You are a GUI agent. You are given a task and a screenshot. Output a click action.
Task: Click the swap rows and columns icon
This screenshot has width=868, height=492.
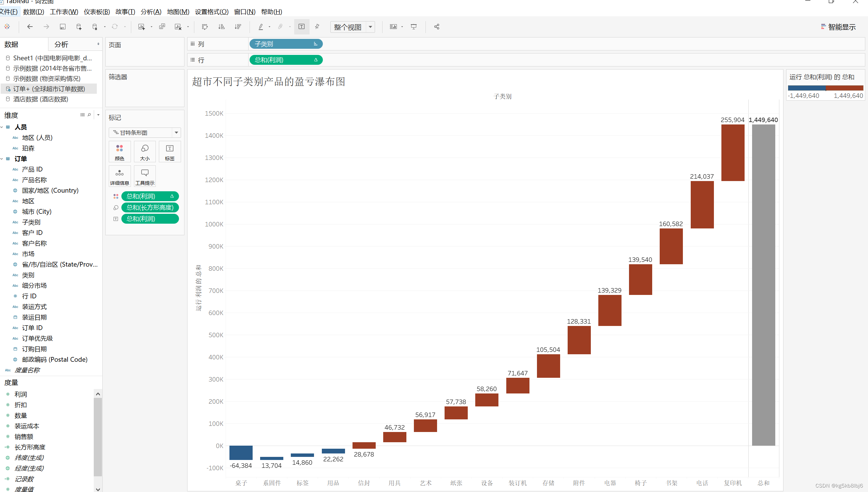click(205, 27)
